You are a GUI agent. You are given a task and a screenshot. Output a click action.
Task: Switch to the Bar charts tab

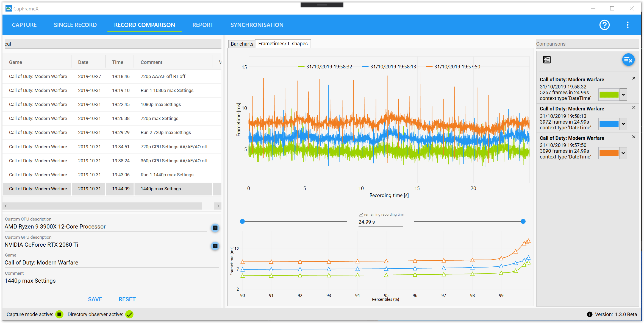pos(242,44)
